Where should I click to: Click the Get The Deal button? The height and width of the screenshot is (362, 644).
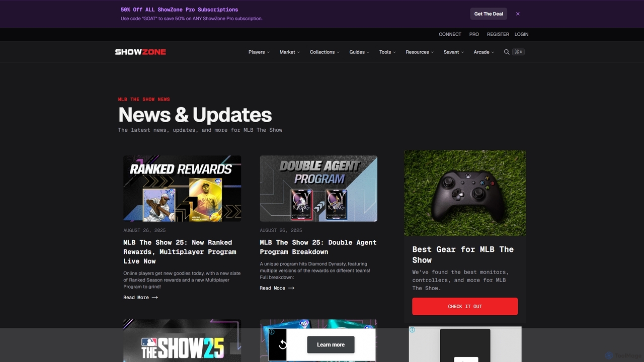click(489, 14)
